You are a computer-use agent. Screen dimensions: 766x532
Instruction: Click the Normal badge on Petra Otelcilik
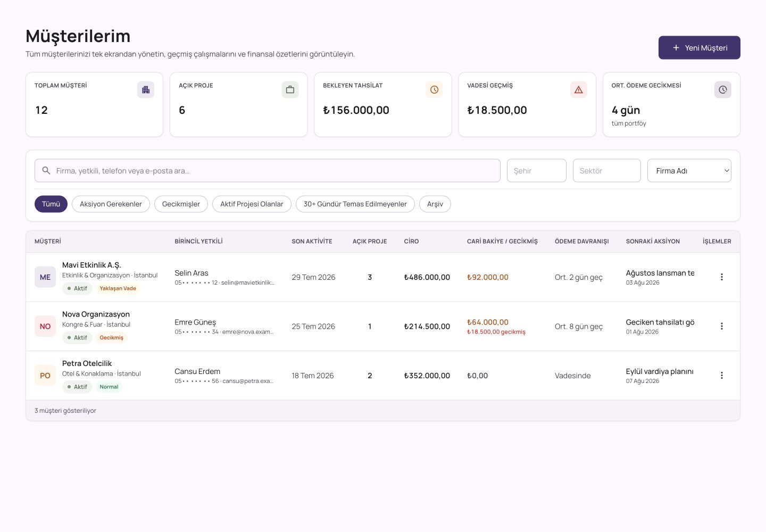coord(109,387)
